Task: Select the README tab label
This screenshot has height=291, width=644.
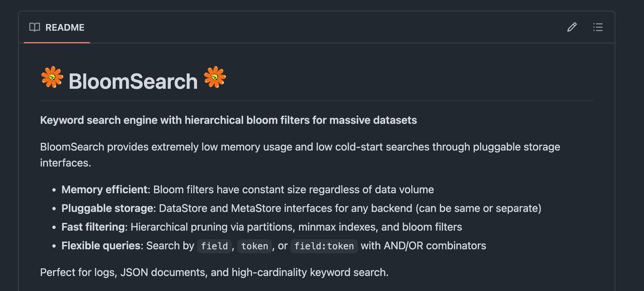Action: pos(65,27)
